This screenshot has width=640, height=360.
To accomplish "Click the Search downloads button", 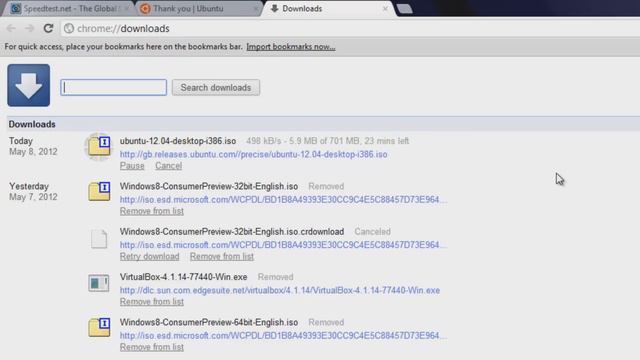I will 216,87.
